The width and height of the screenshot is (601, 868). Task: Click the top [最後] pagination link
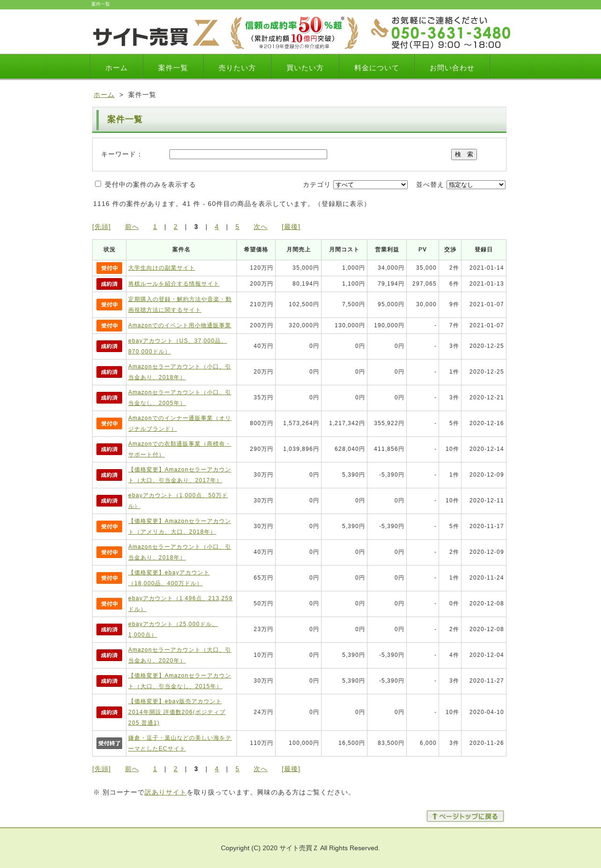tap(291, 227)
